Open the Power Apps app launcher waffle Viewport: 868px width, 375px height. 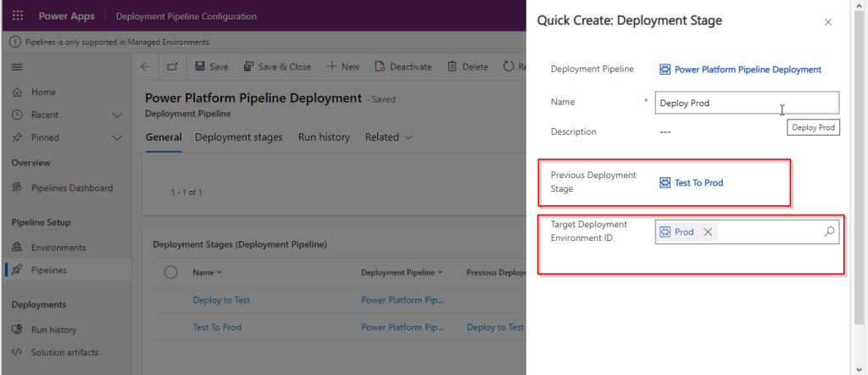[x=19, y=16]
